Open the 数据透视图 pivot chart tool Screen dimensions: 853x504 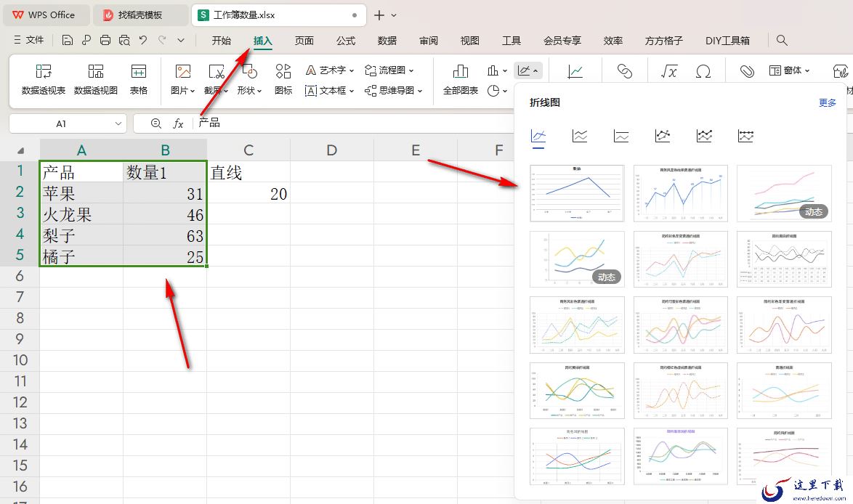[x=96, y=79]
